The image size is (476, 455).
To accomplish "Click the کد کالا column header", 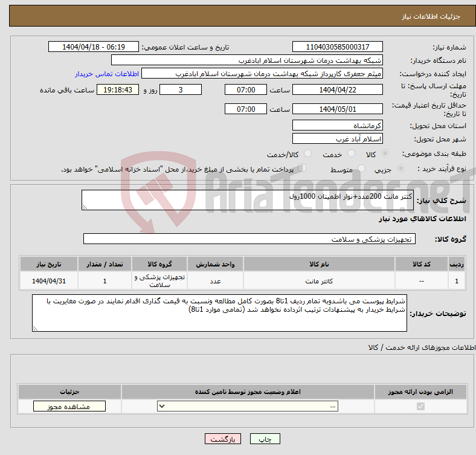I will tap(422, 264).
